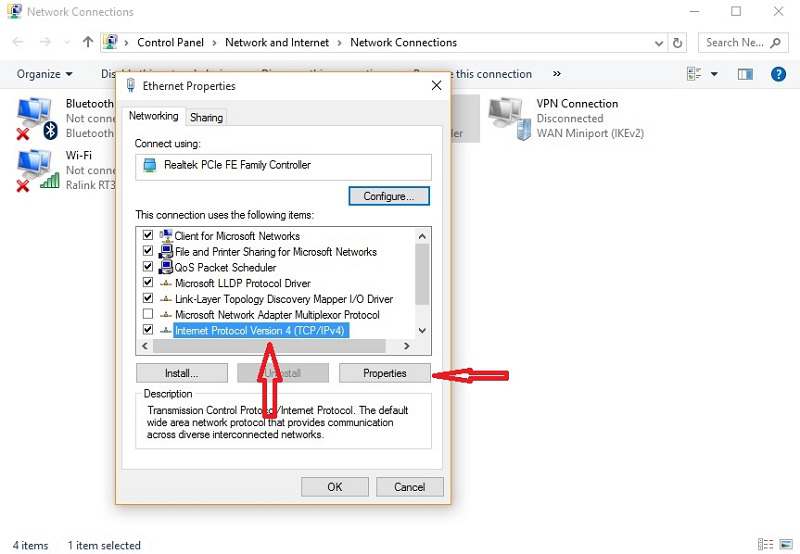800x554 pixels.
Task: Click the Refresh button in address bar
Action: coord(678,43)
